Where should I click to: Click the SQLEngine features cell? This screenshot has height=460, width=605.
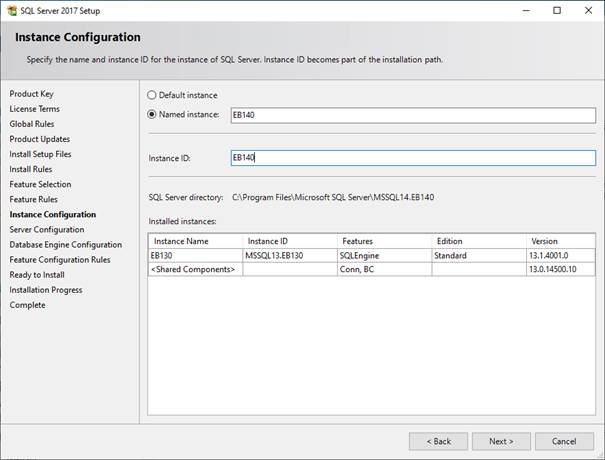[x=385, y=255]
